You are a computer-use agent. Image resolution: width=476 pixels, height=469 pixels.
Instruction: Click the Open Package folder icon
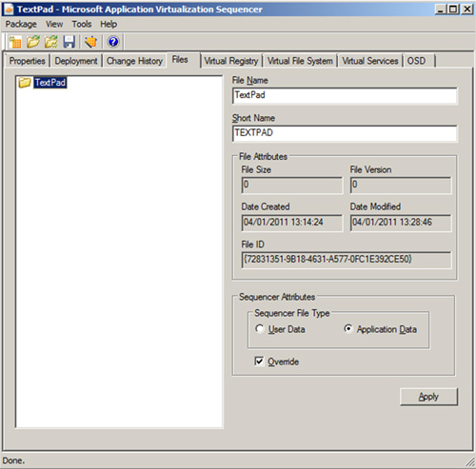coord(33,42)
